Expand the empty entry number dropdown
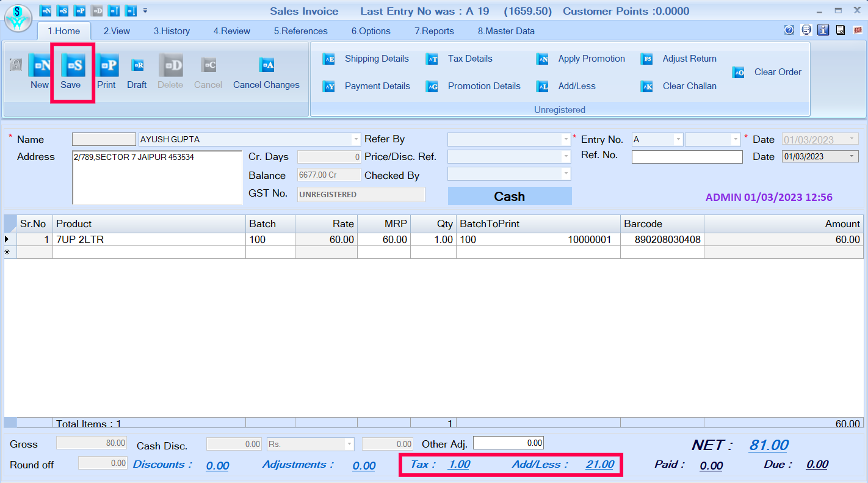This screenshot has height=483, width=868. click(736, 140)
